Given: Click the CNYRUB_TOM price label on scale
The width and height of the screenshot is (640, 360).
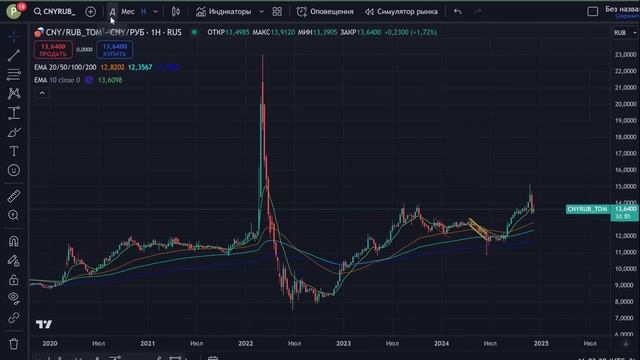Looking at the screenshot, I should tap(588, 209).
